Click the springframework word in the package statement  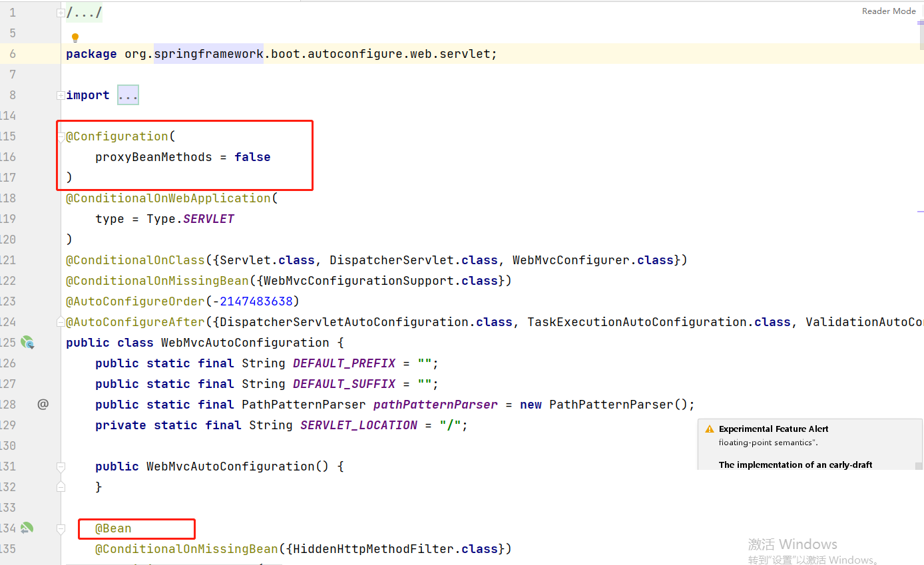point(209,54)
